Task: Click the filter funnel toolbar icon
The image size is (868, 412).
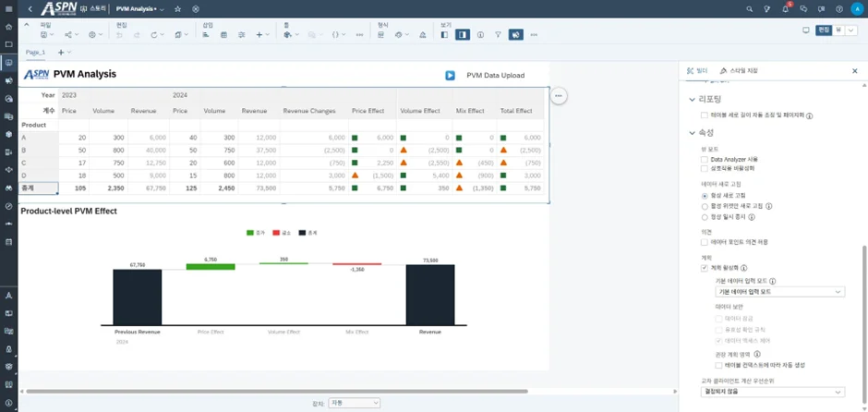Action: pyautogui.click(x=498, y=35)
